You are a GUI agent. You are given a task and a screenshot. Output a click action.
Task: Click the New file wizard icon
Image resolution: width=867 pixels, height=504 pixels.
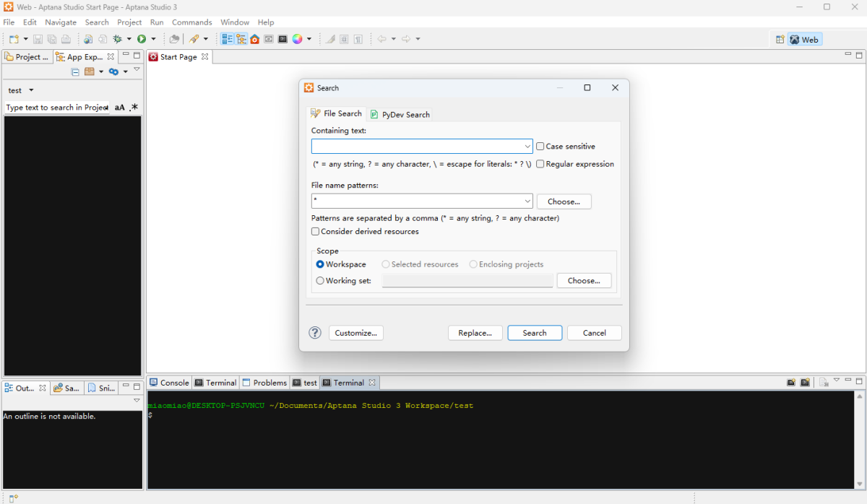coord(14,39)
